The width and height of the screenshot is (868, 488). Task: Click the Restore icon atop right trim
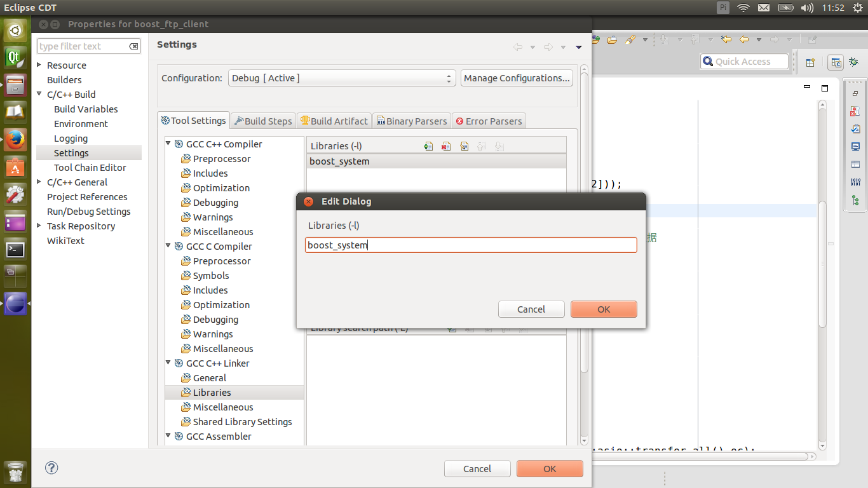tap(855, 93)
